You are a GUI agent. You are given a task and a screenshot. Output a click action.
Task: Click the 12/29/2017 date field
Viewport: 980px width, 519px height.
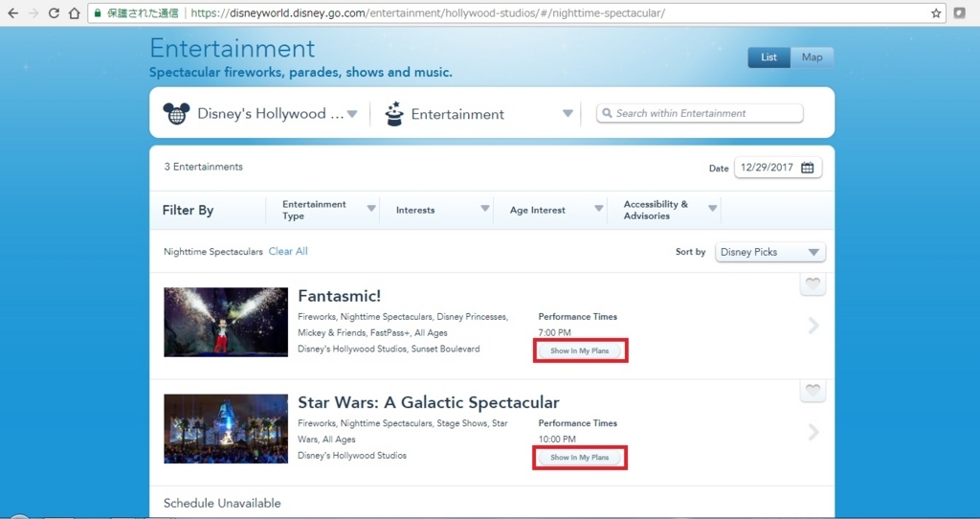[x=778, y=168]
